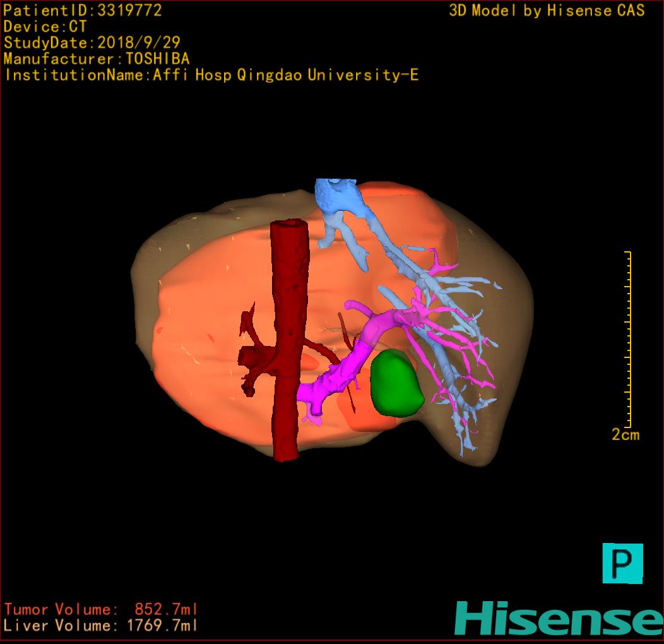Click the Manufacturer:TOSHIBA label
The height and width of the screenshot is (644, 664).
pyautogui.click(x=97, y=59)
